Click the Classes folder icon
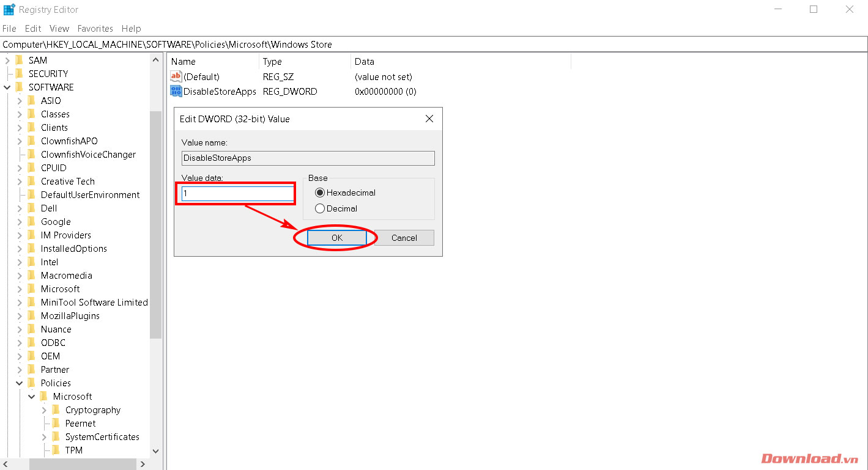 [x=31, y=114]
